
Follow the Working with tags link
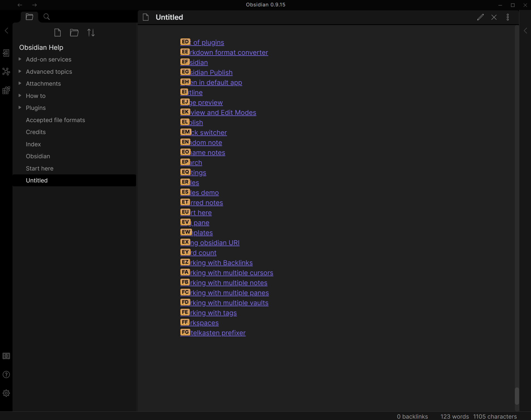(208, 313)
